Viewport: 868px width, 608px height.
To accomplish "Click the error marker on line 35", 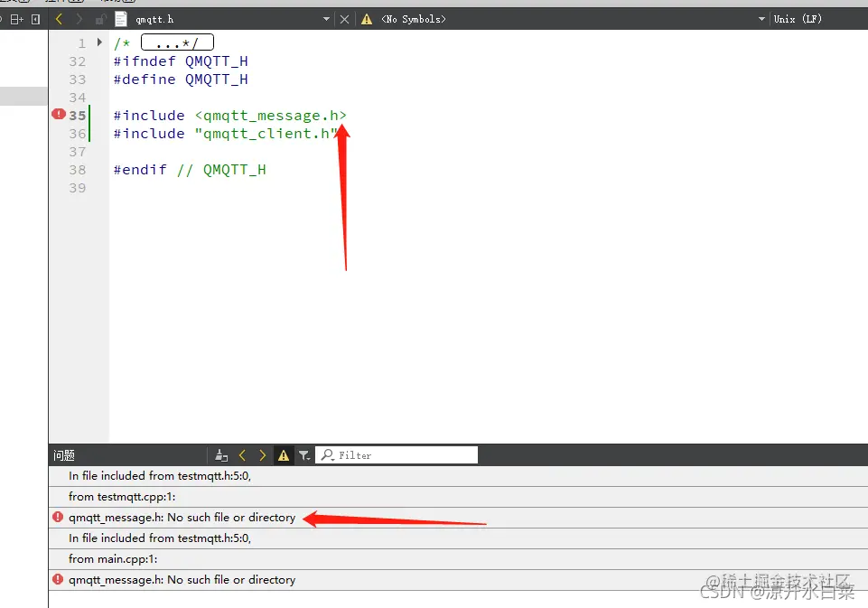I will [x=59, y=114].
